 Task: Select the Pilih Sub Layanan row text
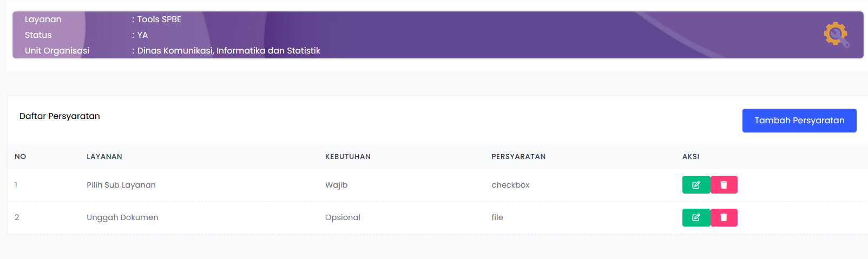[x=121, y=185]
